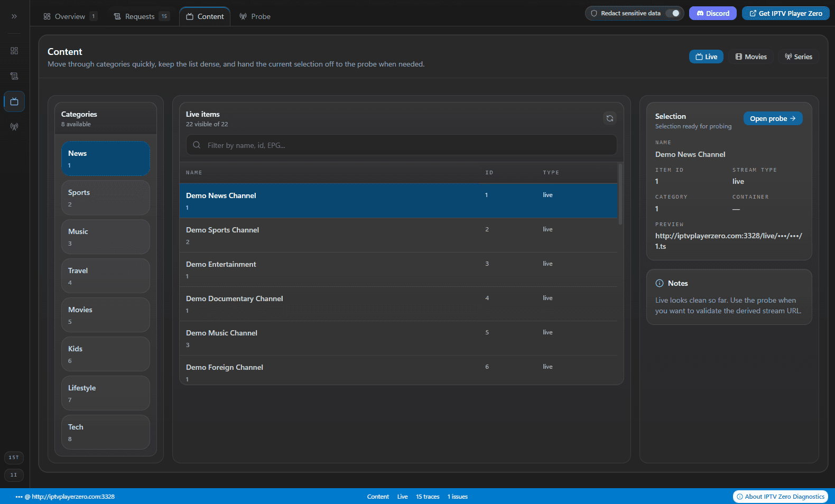Image resolution: width=835 pixels, height=504 pixels.
Task: Toggle Redact sensitive data switch
Action: 672,13
